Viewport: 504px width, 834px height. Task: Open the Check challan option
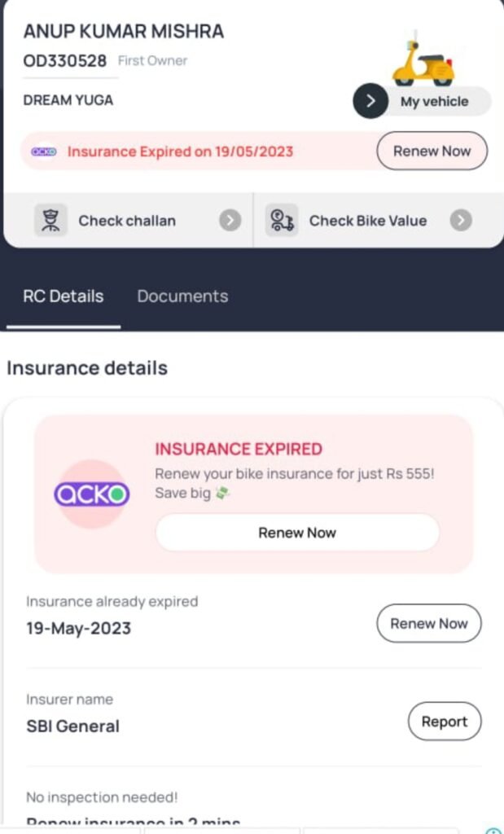tap(128, 220)
